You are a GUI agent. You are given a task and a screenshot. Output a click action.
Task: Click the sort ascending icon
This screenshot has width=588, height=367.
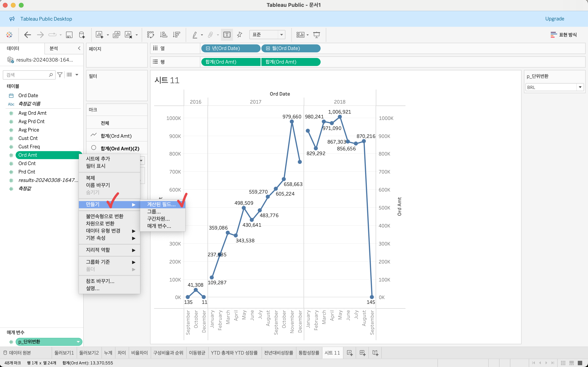[164, 35]
